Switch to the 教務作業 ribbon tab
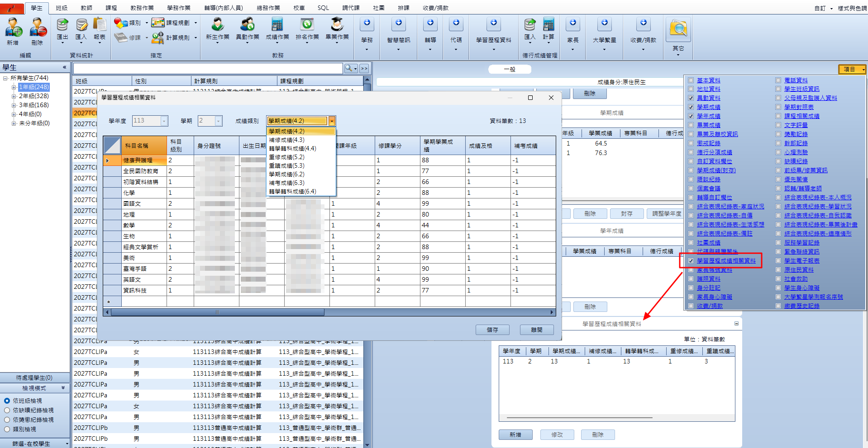The height and width of the screenshot is (448, 868). (142, 8)
